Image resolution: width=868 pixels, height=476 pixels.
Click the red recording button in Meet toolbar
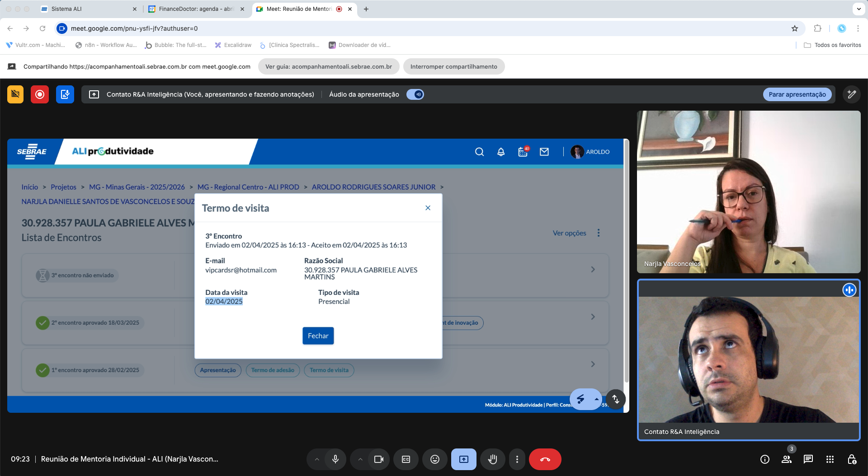pyautogui.click(x=40, y=94)
